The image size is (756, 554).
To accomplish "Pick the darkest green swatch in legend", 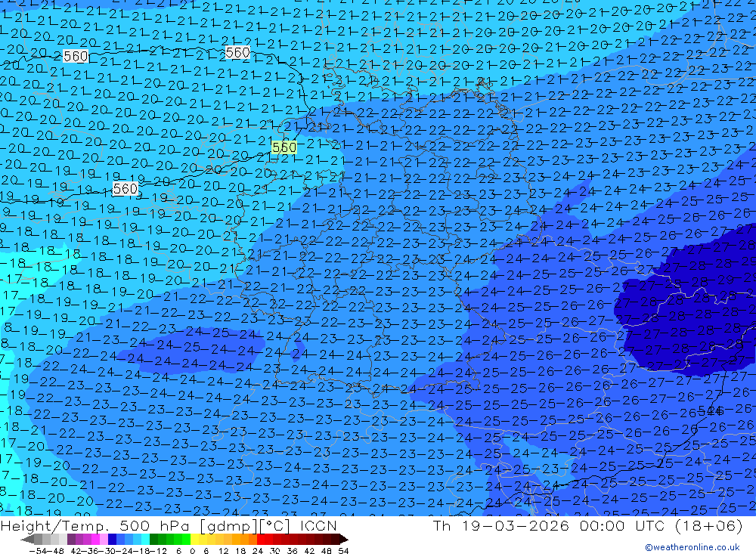I will [153, 539].
